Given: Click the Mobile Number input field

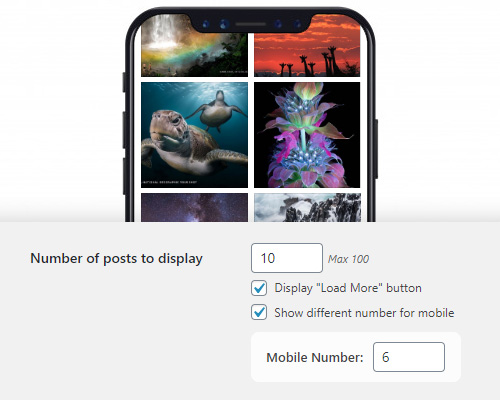Looking at the screenshot, I should pos(409,357).
